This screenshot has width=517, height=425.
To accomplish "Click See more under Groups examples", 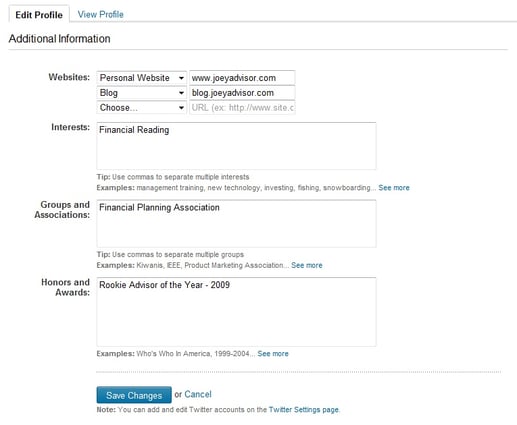I will 307,265.
